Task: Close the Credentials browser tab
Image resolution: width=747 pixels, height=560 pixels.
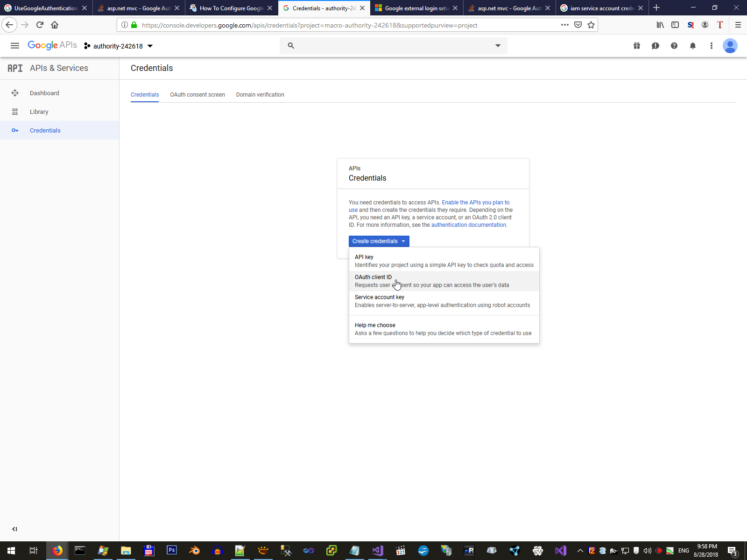Action: click(x=362, y=8)
